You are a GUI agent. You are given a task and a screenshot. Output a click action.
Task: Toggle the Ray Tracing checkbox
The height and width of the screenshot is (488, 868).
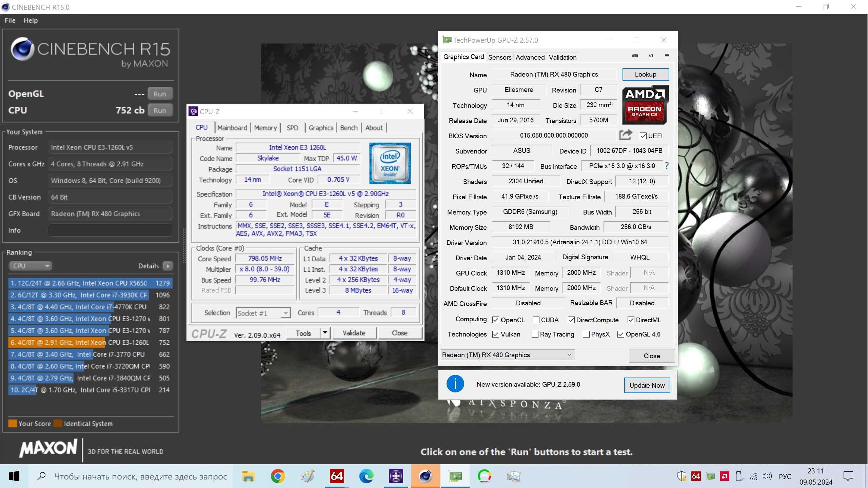(x=535, y=334)
